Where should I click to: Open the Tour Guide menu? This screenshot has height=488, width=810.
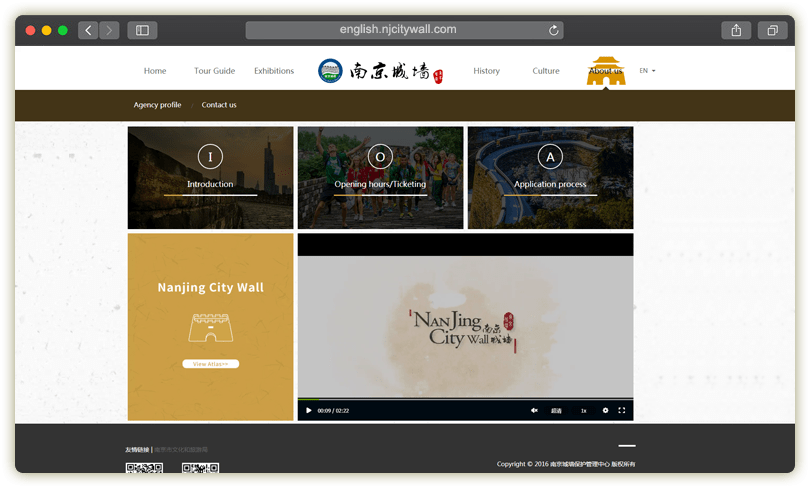coord(214,71)
